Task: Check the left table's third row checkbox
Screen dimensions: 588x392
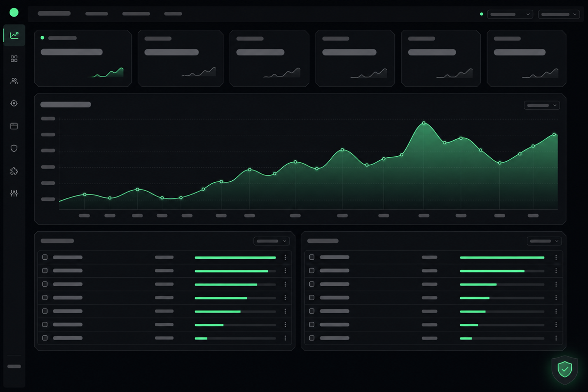Action: pos(45,284)
